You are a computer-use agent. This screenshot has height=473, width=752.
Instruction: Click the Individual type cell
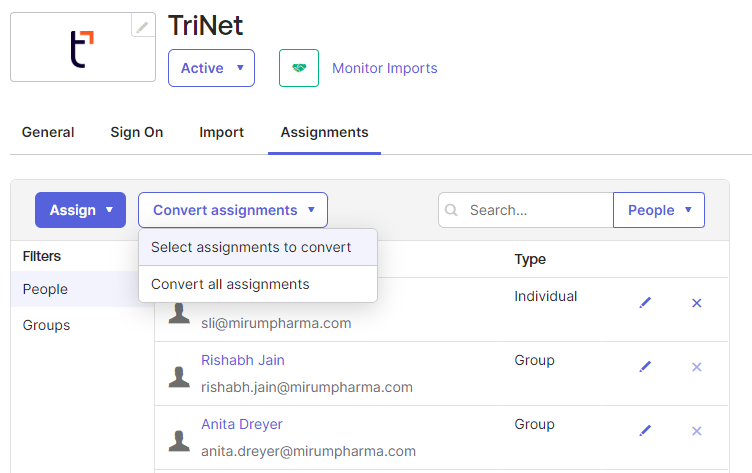(x=545, y=296)
